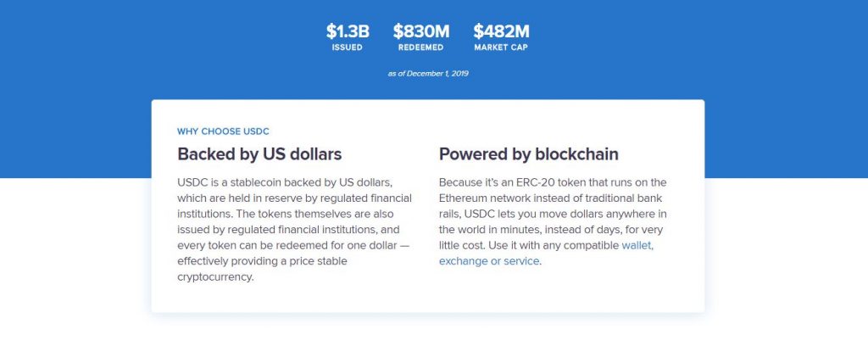Click the word "cryptocurrency." ending the left paragraph
This screenshot has width=868, height=346.
pyautogui.click(x=215, y=277)
